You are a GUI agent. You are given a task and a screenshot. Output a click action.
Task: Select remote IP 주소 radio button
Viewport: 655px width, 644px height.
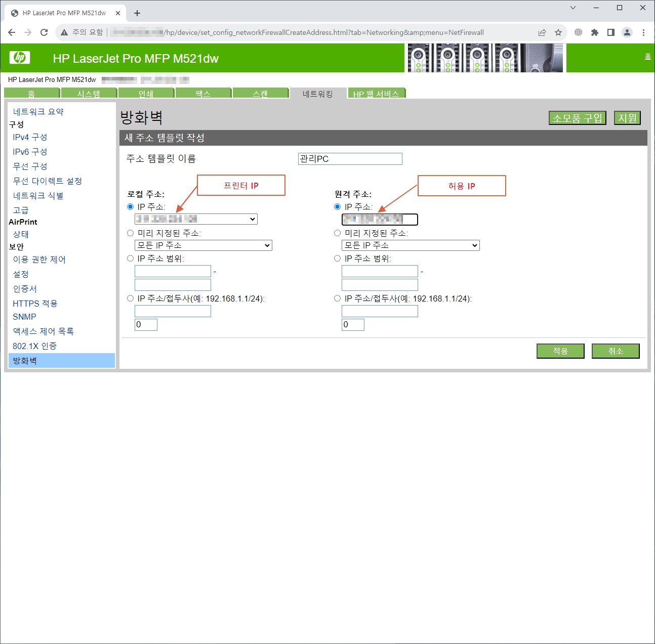[337, 206]
